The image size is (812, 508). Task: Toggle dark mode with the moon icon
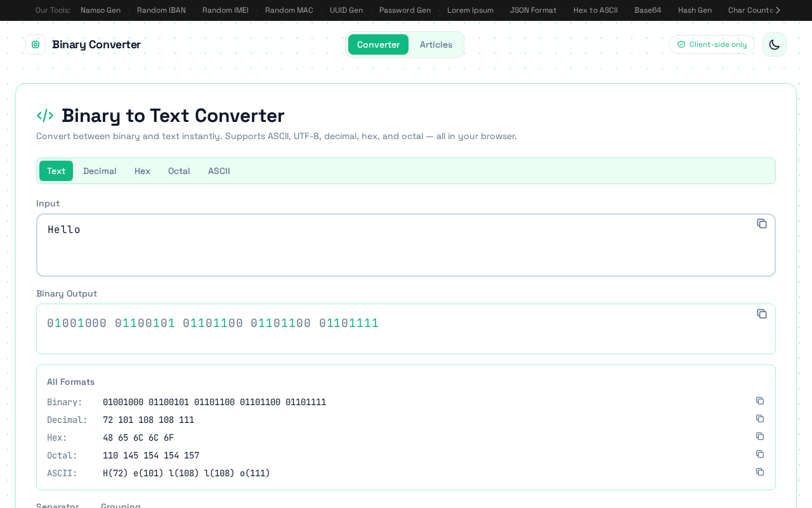click(x=774, y=44)
